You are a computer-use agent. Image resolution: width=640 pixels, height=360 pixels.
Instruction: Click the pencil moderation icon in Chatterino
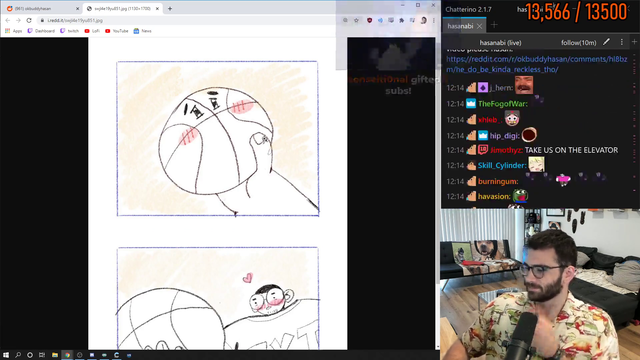coord(607,42)
